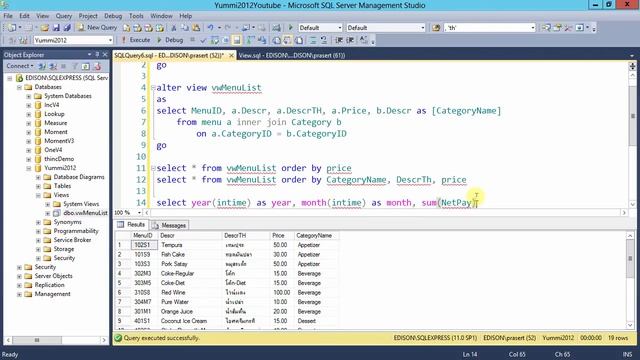Pin the Object Explorer panel
The width and height of the screenshot is (640, 360).
pyautogui.click(x=97, y=54)
